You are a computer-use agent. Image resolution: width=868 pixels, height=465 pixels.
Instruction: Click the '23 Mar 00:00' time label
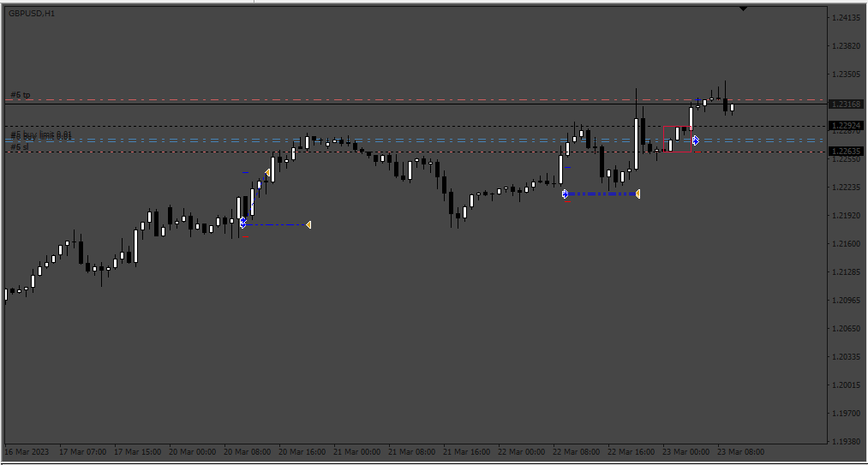685,451
